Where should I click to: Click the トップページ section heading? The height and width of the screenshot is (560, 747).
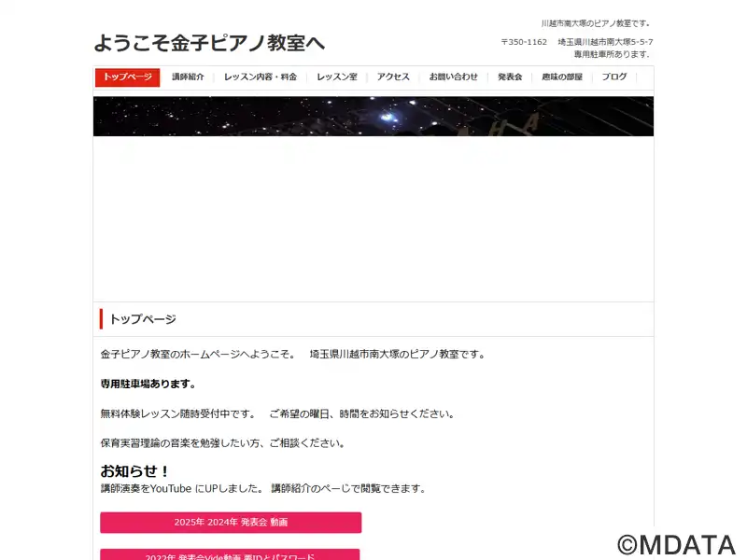click(x=143, y=319)
